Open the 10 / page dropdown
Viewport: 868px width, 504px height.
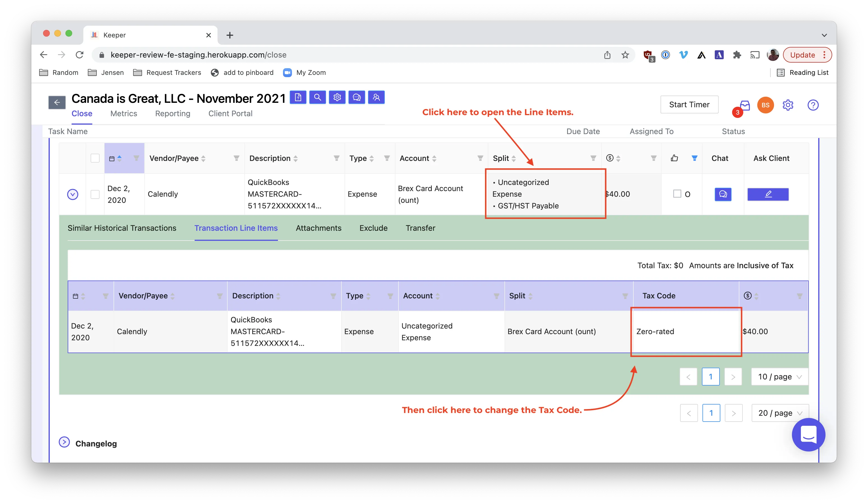point(779,377)
